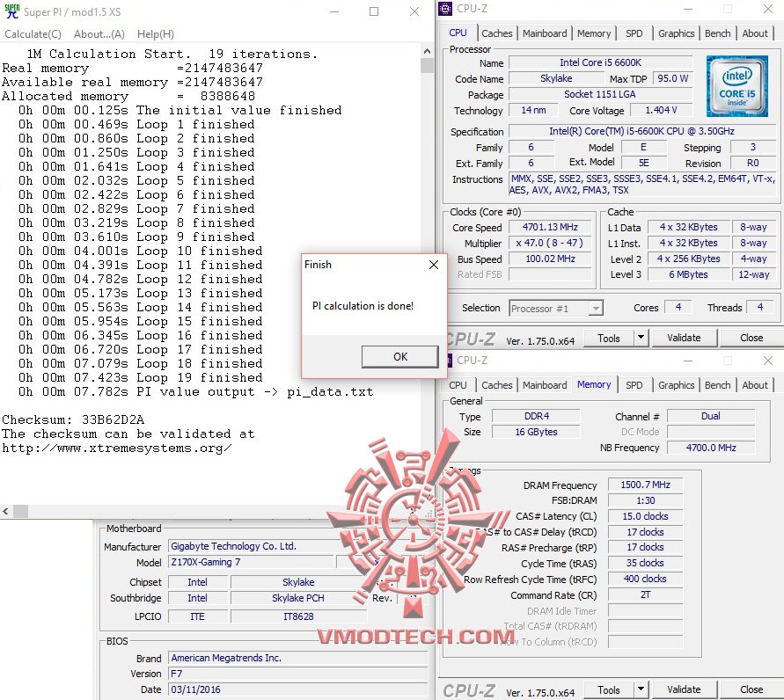Expand Tools dropdown arrow in lower CPU-Z
The width and height of the screenshot is (784, 700).
(641, 690)
